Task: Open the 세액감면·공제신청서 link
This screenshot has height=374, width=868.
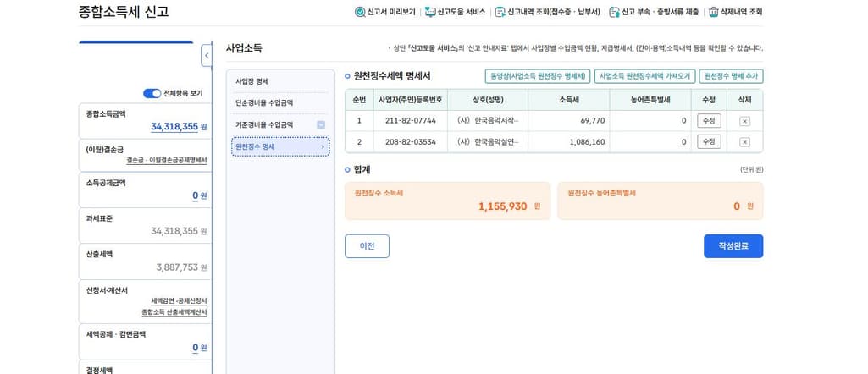Action: 179,301
